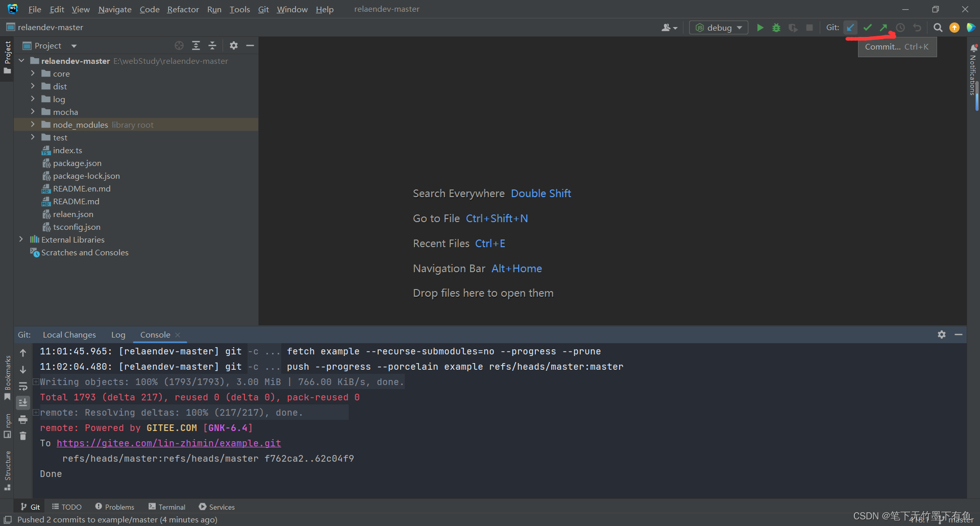Open the Git menu in menu bar
The height and width of the screenshot is (526, 980).
pyautogui.click(x=263, y=9)
